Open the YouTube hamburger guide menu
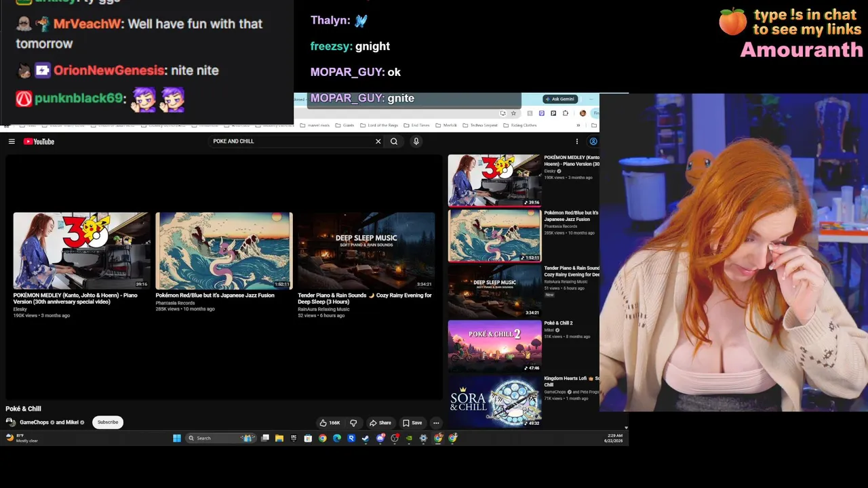 [x=12, y=142]
